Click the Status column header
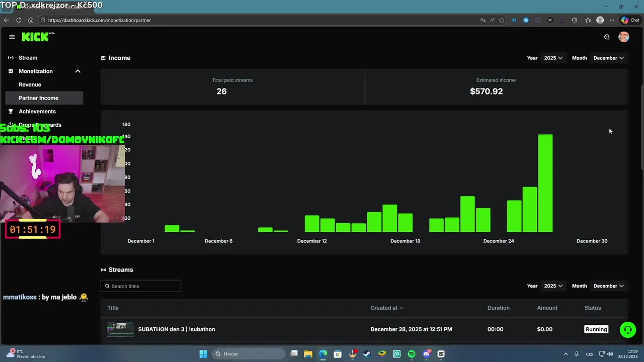The width and height of the screenshot is (644, 362). 592,308
